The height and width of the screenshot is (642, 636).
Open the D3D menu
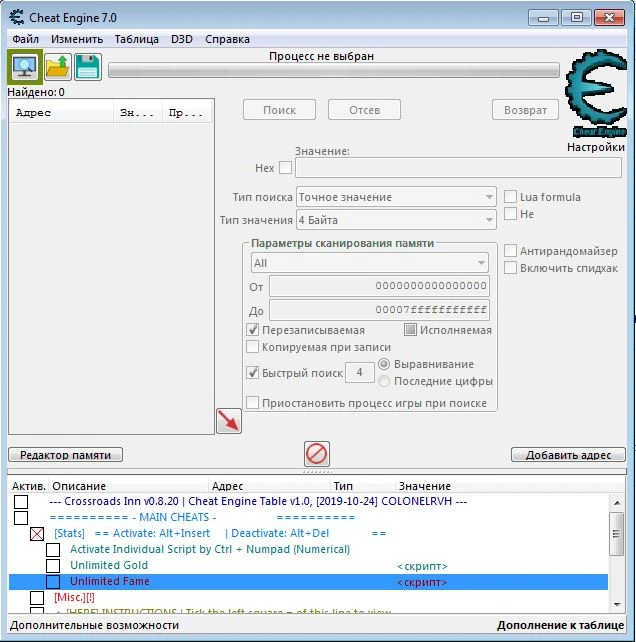click(182, 39)
